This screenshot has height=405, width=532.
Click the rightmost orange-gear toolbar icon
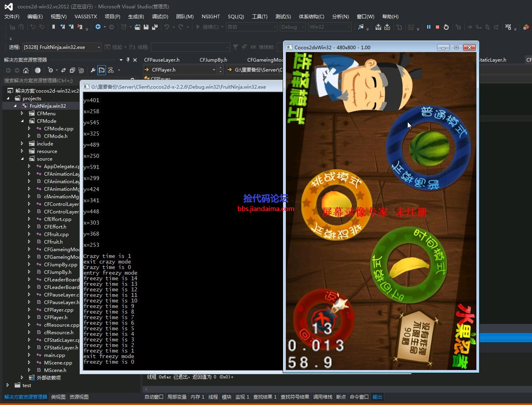(526, 27)
